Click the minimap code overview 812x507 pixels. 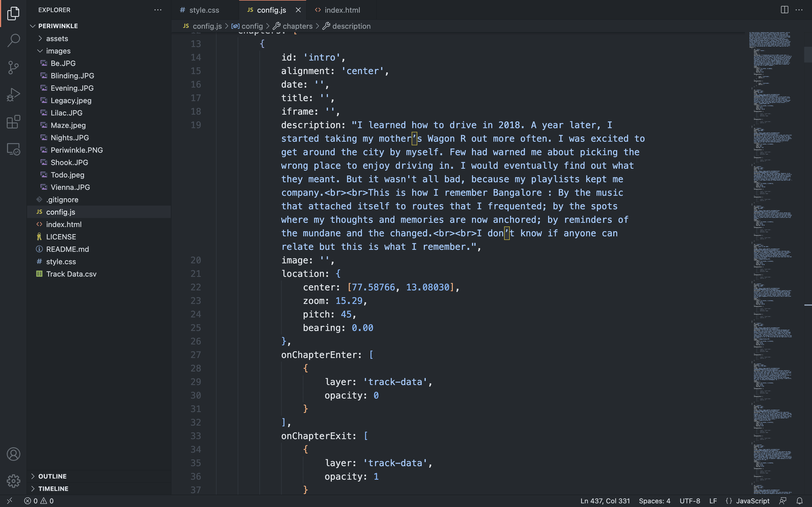click(x=772, y=235)
